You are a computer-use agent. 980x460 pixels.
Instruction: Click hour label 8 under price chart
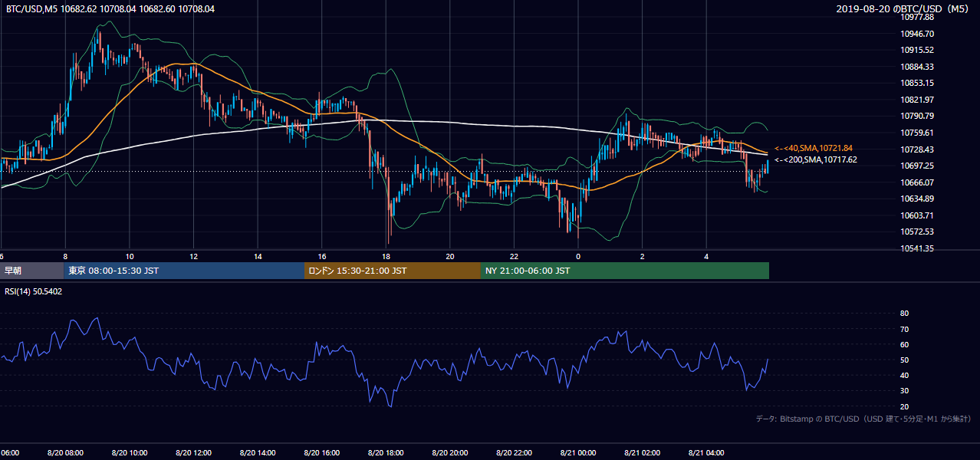click(x=65, y=257)
